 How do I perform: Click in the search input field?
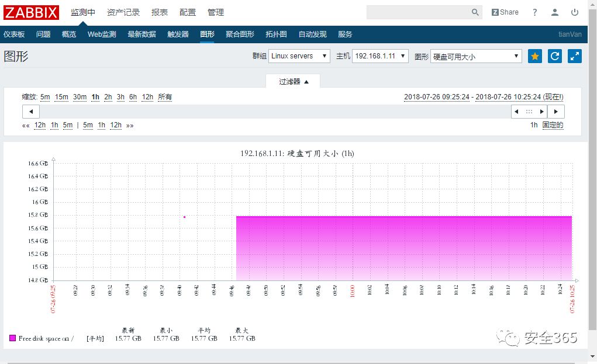tap(418, 12)
